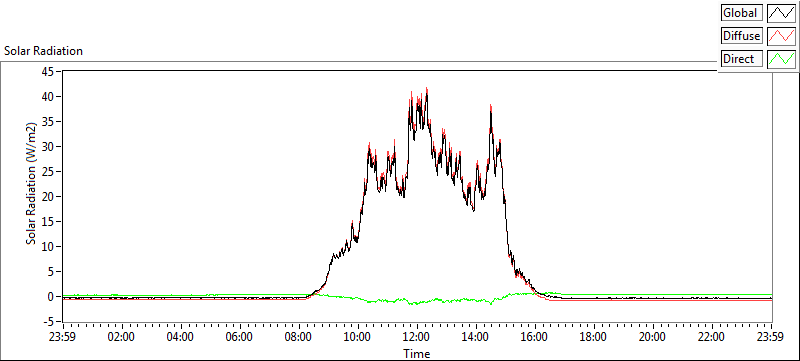Click the 18:00 time axis label

coord(594,337)
